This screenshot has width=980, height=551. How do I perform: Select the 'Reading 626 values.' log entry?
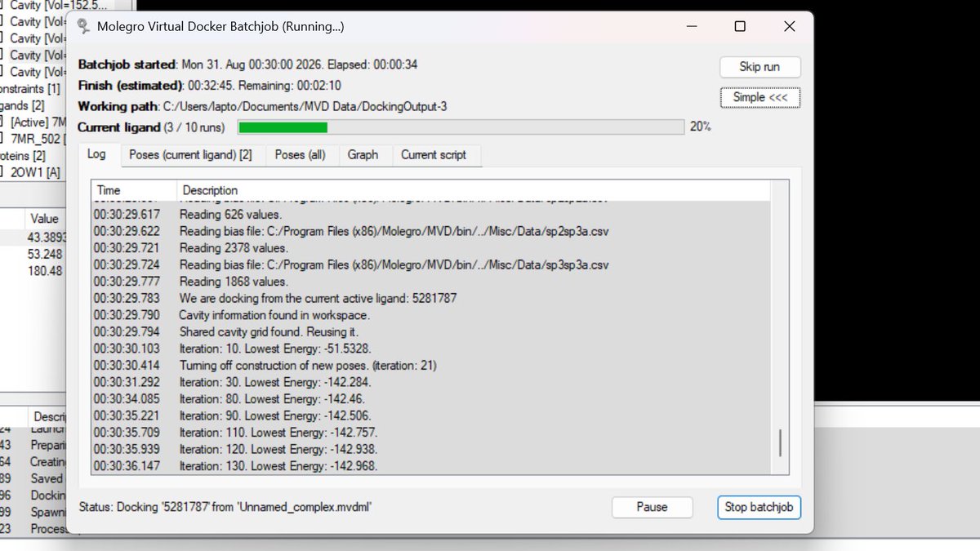click(x=430, y=215)
